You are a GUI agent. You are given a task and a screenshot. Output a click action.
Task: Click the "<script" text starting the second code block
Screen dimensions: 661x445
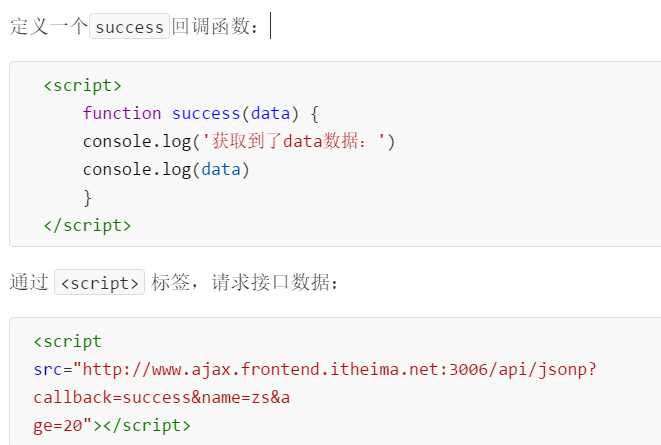point(68,341)
